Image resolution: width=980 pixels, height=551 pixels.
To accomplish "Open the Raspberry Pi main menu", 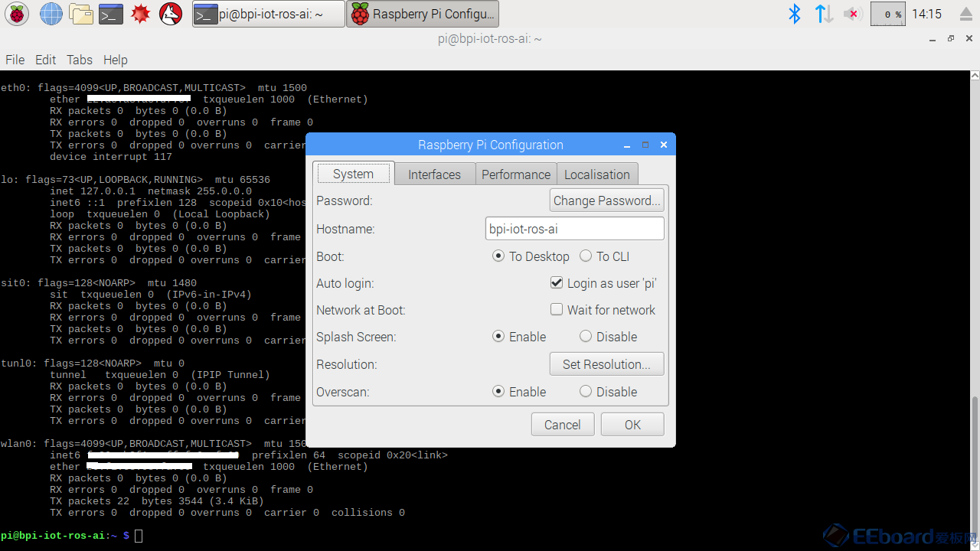I will pyautogui.click(x=17, y=14).
